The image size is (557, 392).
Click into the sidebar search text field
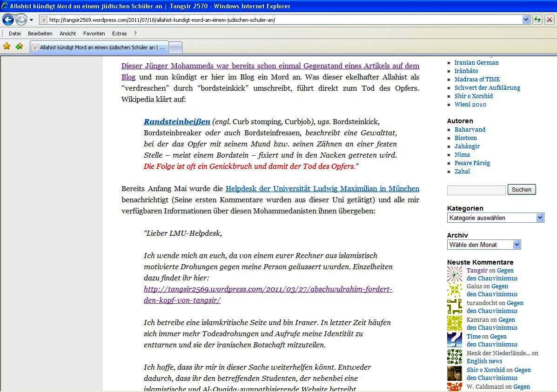(x=476, y=190)
